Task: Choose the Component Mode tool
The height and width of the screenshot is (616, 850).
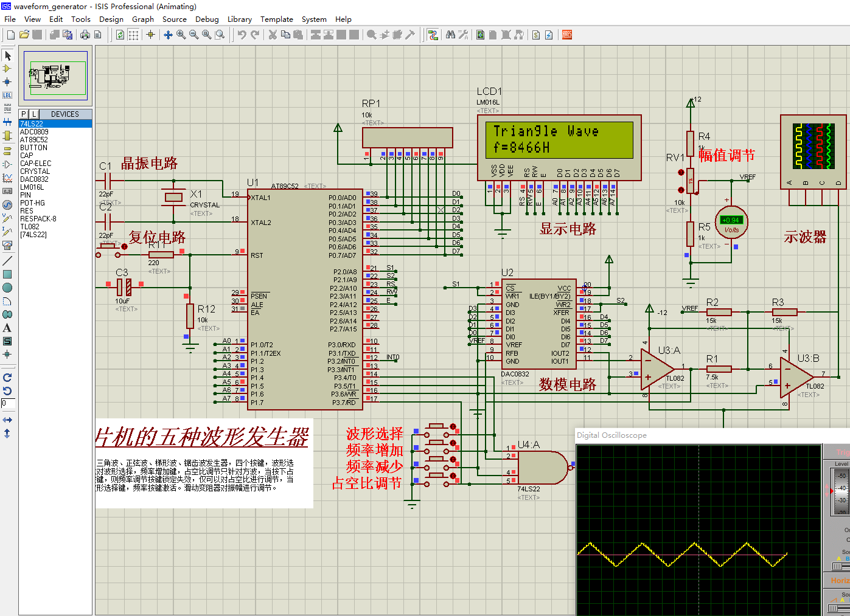Action: tap(7, 69)
